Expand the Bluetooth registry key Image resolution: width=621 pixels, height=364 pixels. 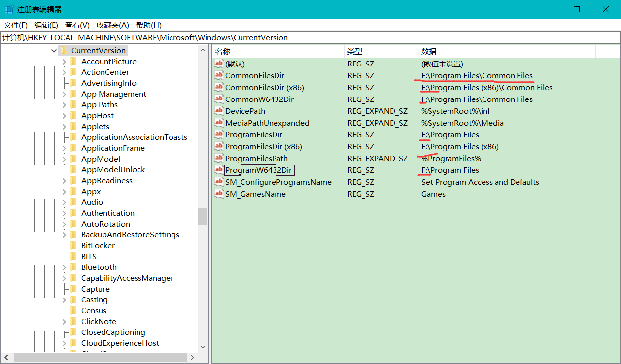63,267
